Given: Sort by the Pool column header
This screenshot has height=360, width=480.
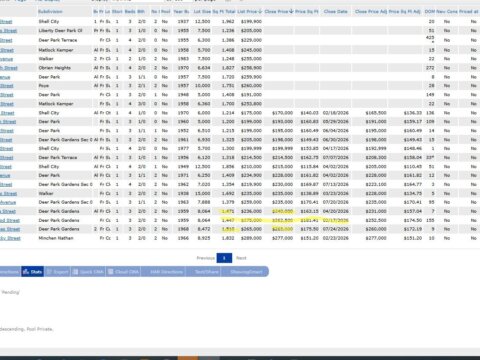Looking at the screenshot, I should pyautogui.click(x=166, y=11).
